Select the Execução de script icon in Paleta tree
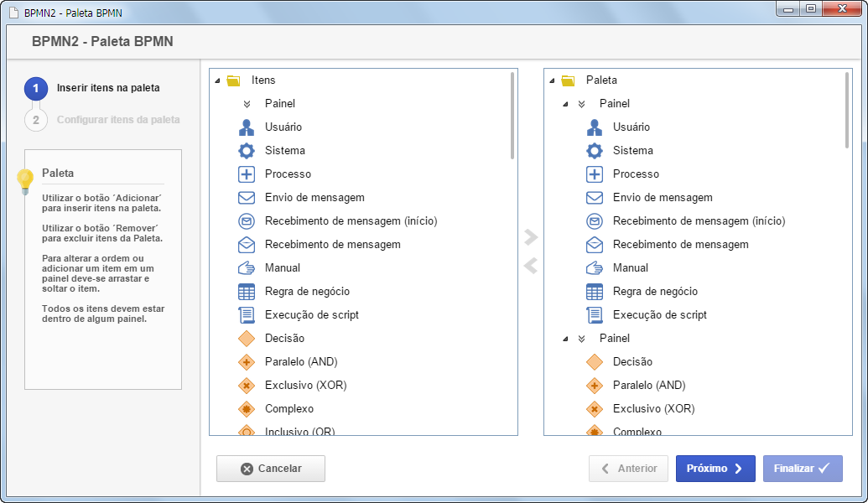 595,315
